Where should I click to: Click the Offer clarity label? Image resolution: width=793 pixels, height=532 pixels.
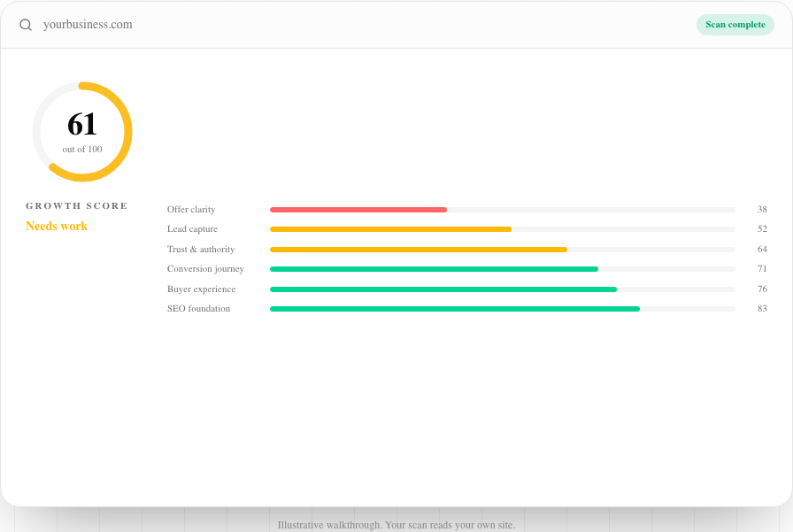pos(191,210)
